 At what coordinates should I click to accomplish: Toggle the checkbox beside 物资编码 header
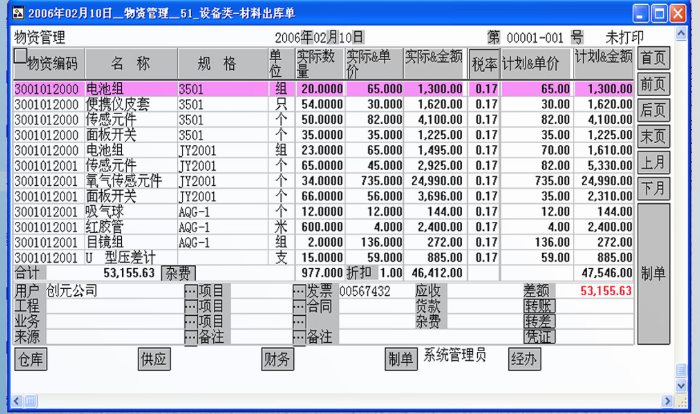tap(20, 57)
